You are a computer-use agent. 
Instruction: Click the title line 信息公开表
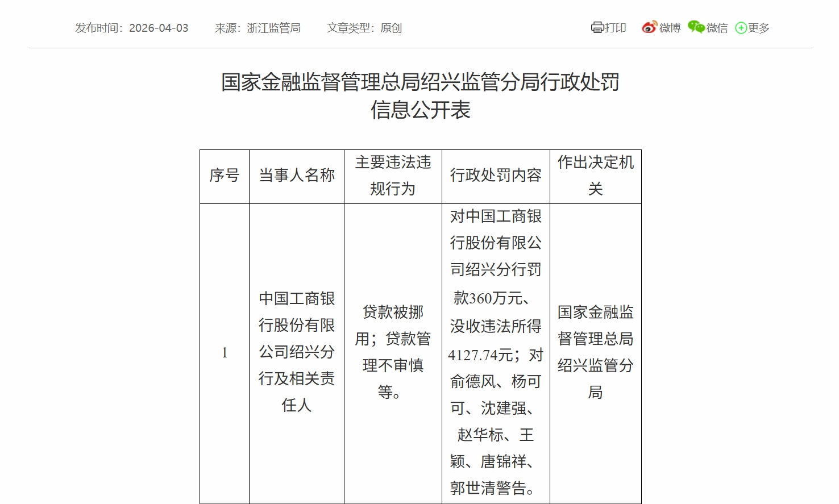(x=421, y=110)
